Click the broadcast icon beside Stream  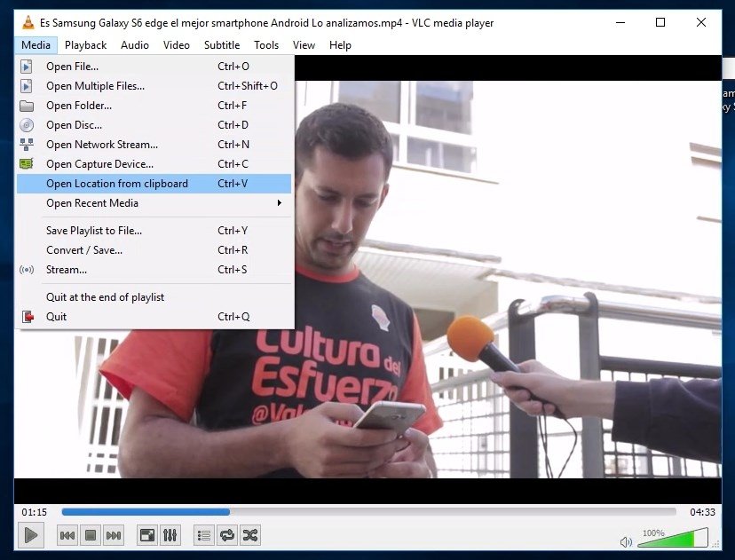27,270
